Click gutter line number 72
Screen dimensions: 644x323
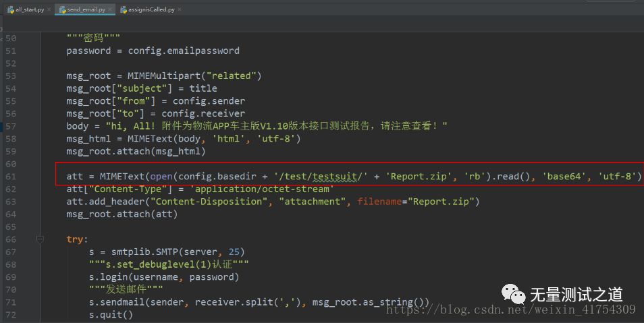click(11, 315)
